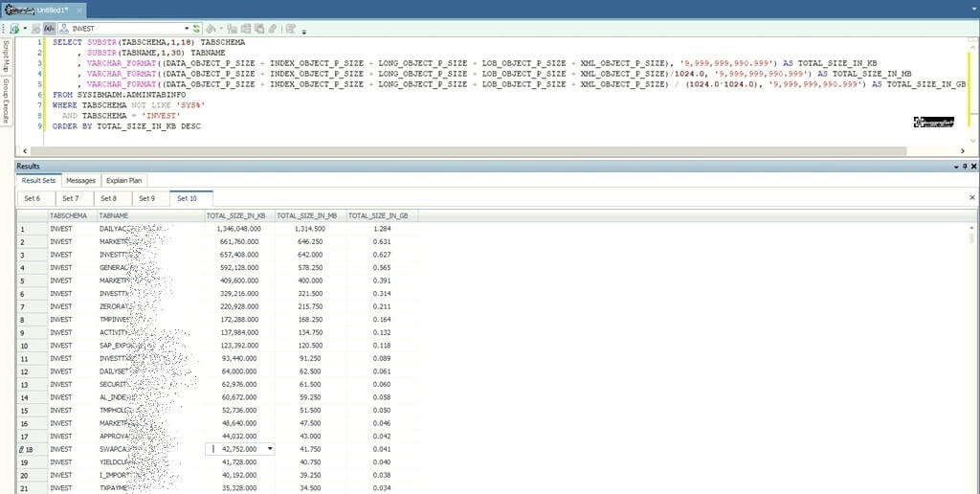The height and width of the screenshot is (494, 980).
Task: Click the attachment clip icon in toolbar
Action: [273, 29]
